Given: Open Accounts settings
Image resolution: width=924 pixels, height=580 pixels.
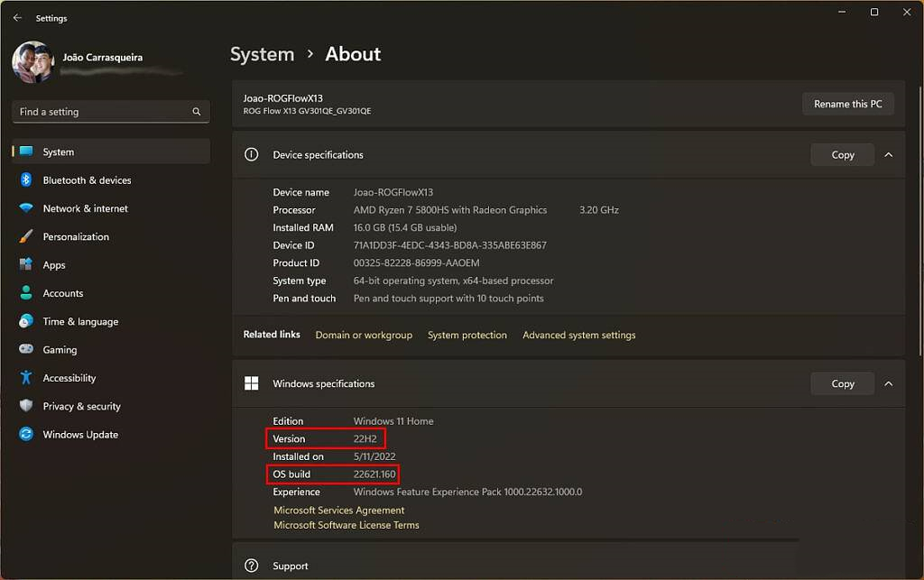Looking at the screenshot, I should (x=63, y=293).
